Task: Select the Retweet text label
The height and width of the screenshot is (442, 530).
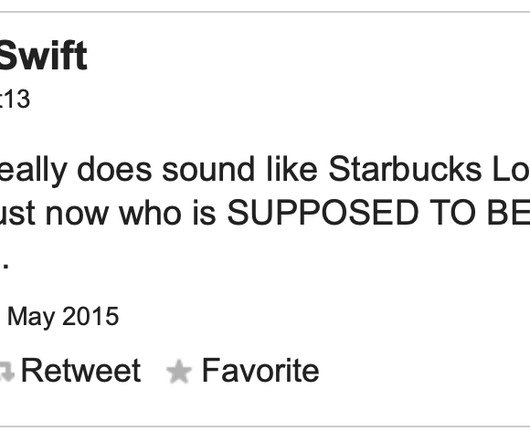Action: (81, 371)
